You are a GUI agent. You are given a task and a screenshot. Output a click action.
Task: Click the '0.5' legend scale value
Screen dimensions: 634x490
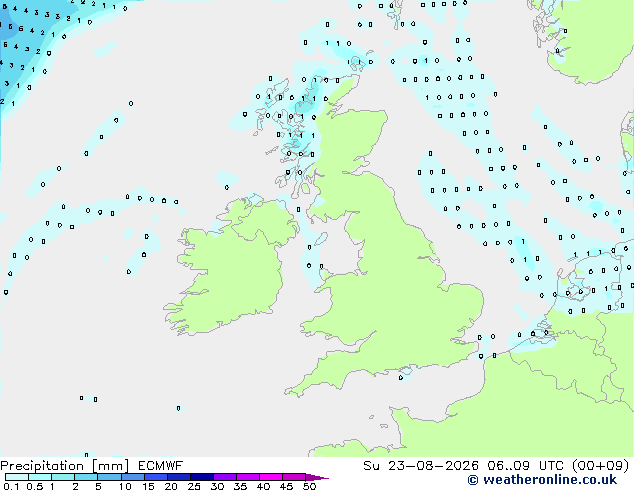point(35,486)
